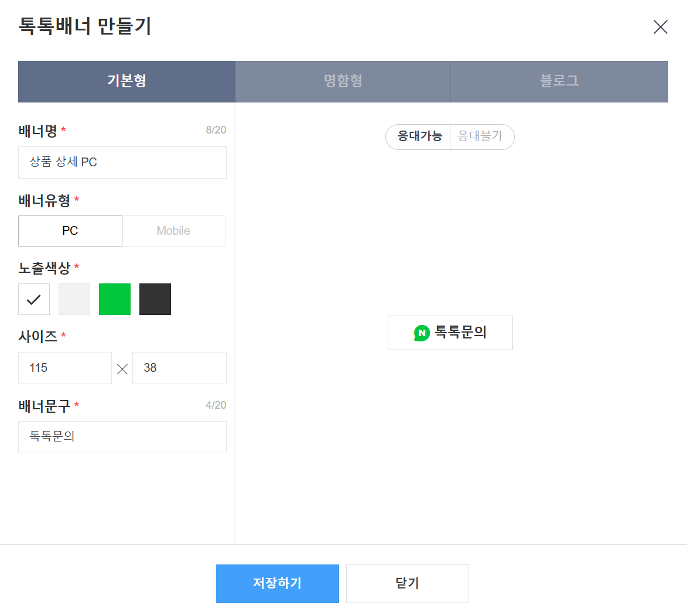The height and width of the screenshot is (616, 687).
Task: Click the 배너명 field containing 상품 상세 PC
Action: [122, 162]
